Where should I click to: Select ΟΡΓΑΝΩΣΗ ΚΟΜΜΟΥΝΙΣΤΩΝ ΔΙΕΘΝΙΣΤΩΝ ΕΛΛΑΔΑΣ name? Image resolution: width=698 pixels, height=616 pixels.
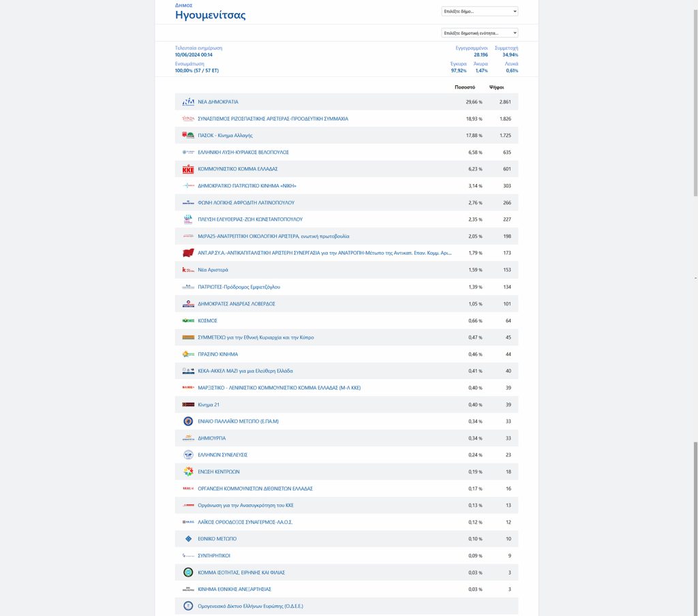[256, 489]
